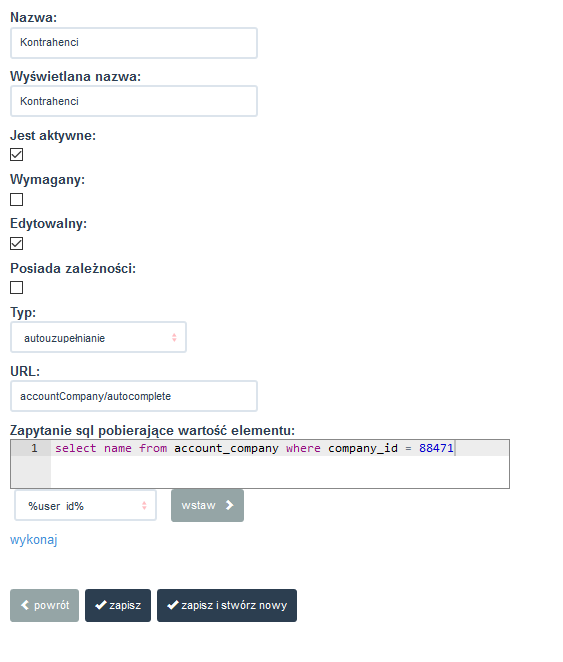Open the %user id% variable dropdown
563x662 pixels.
coord(86,505)
